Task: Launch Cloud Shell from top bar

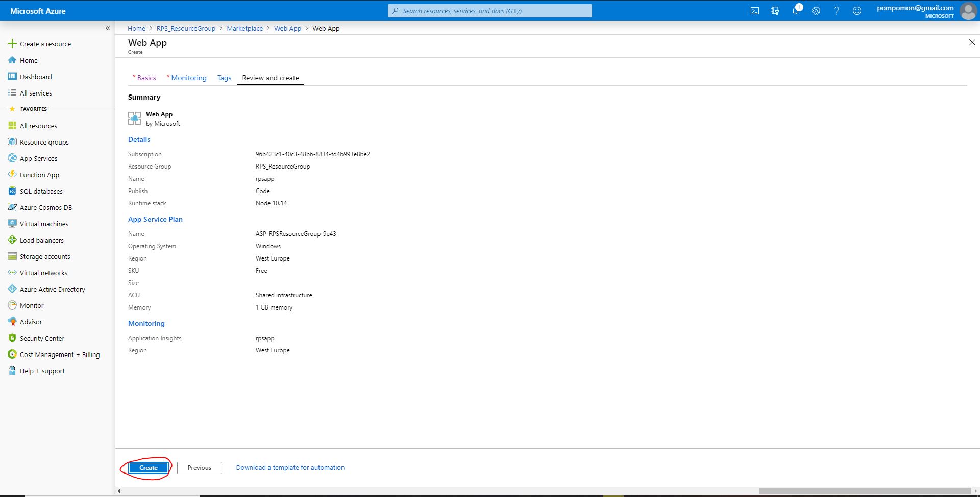Action: click(x=755, y=11)
